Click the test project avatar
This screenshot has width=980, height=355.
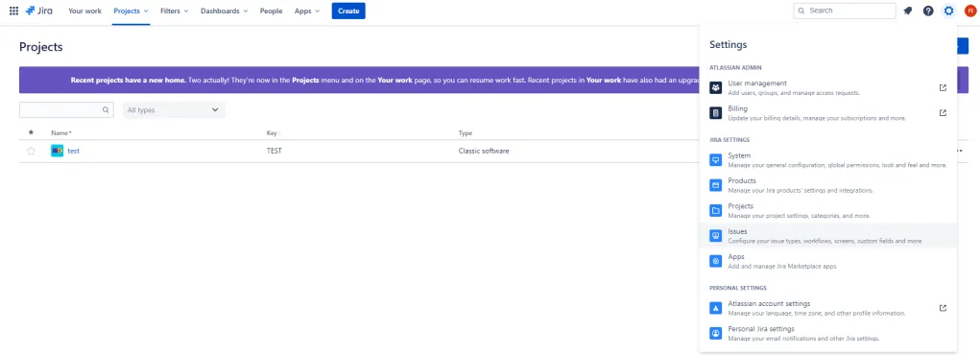[x=57, y=151]
